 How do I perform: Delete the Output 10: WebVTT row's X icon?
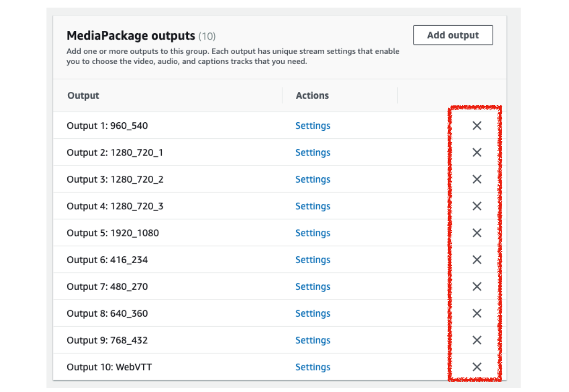(x=477, y=367)
